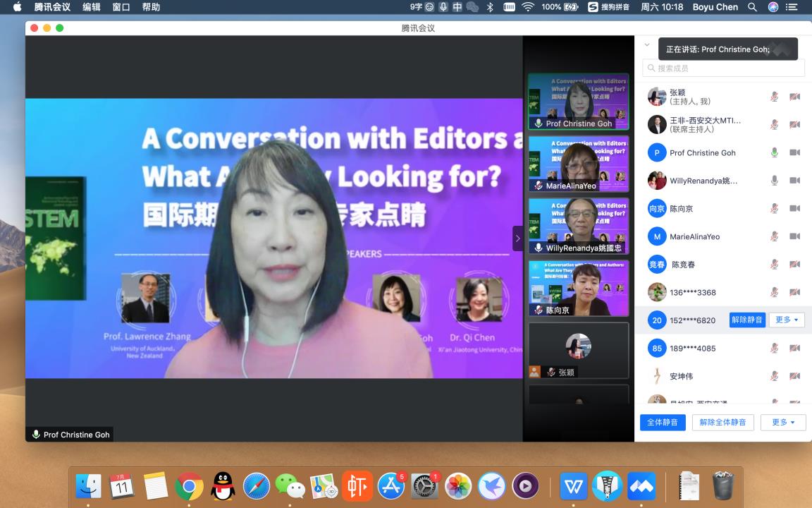
Task: Toggle microphone for MarieAlinaYeo in list
Action: [774, 236]
